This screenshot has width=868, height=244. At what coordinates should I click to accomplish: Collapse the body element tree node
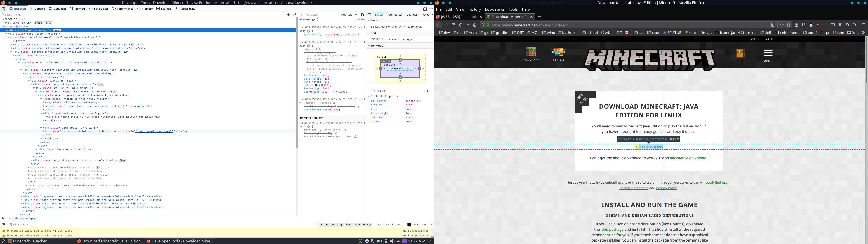tap(4, 30)
